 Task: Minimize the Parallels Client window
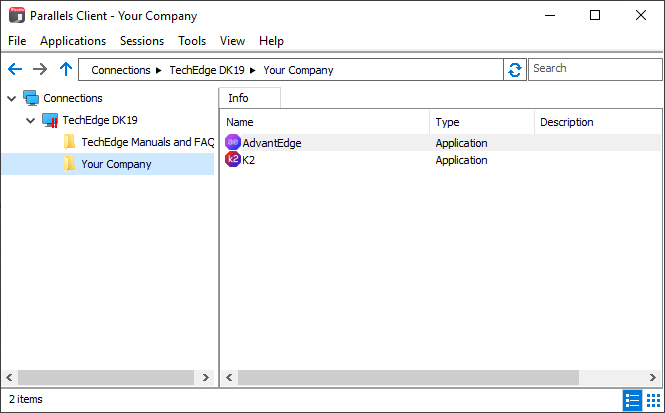point(550,15)
